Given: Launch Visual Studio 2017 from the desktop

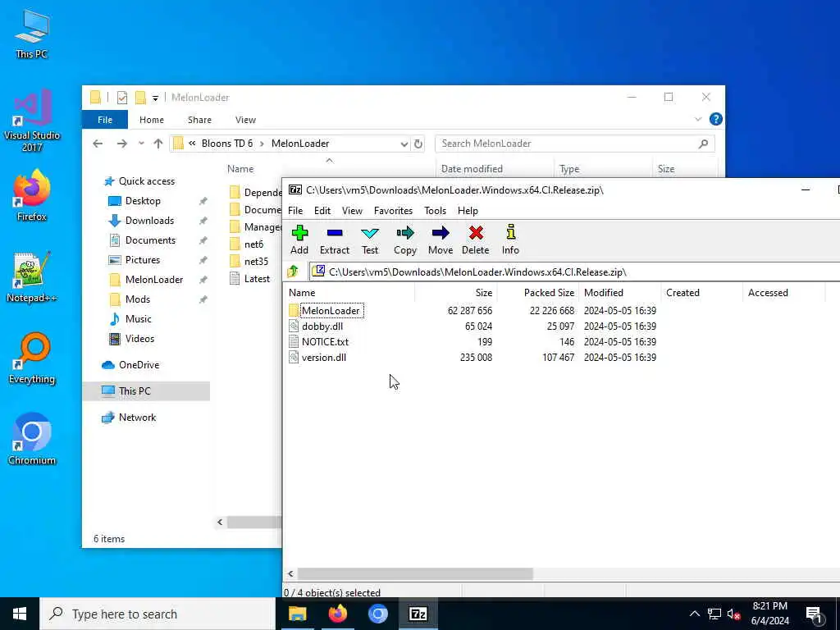Looking at the screenshot, I should click(32, 121).
